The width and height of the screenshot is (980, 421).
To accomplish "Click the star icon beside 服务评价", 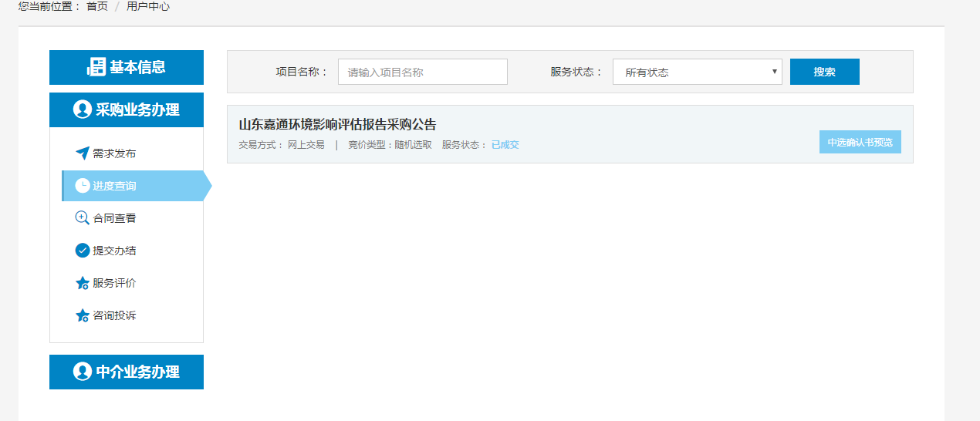I will pos(82,283).
